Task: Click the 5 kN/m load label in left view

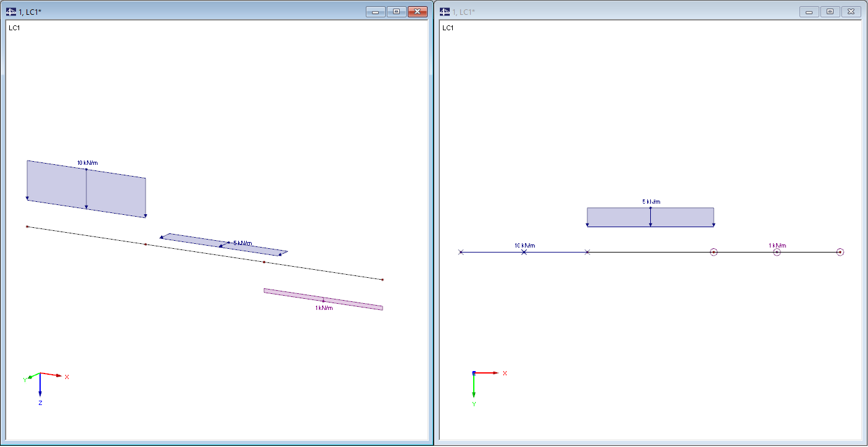Action: coord(243,242)
